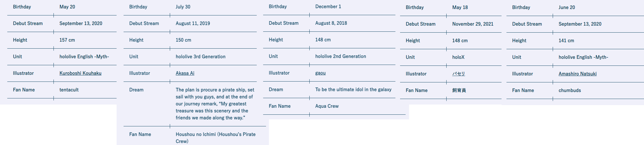Image resolution: width=644 pixels, height=145 pixels.
Task: Open the Akasa Ai illustrator link
Action: pos(185,73)
